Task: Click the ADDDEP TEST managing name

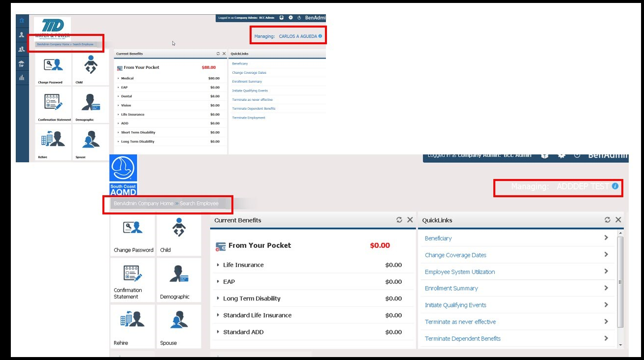Action: click(x=582, y=187)
